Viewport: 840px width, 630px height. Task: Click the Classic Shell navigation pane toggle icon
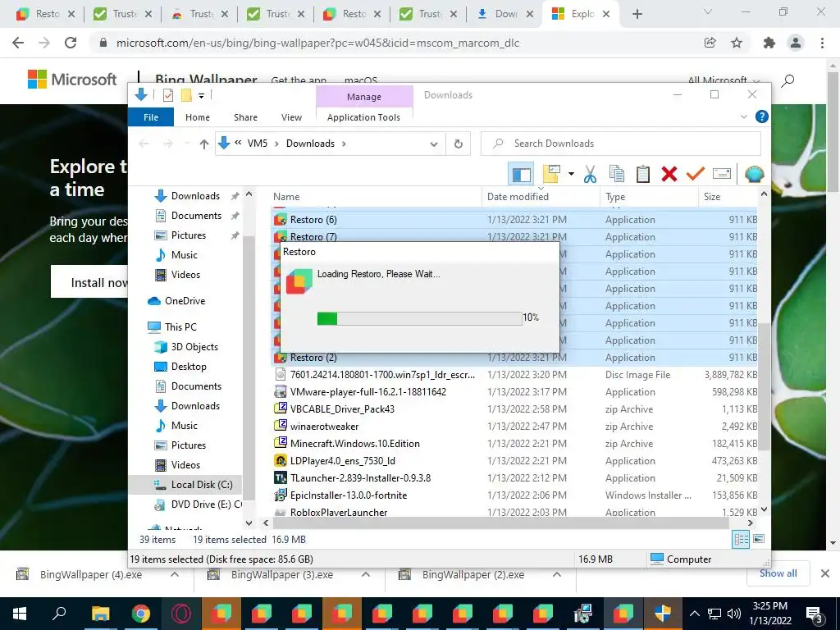click(521, 174)
